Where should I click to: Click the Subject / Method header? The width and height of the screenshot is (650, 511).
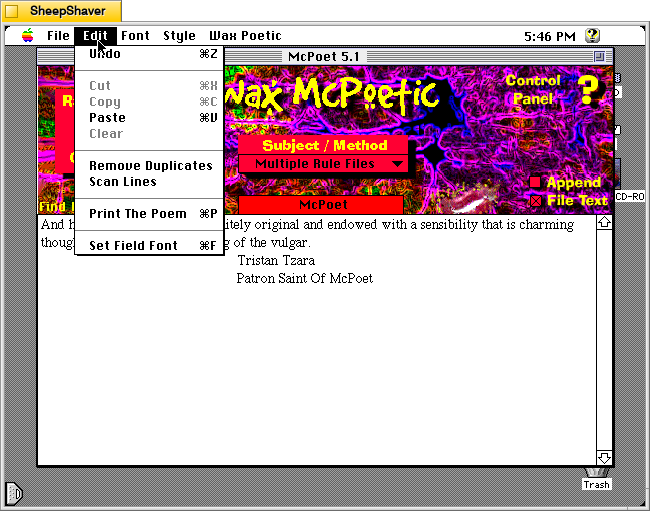(x=323, y=145)
